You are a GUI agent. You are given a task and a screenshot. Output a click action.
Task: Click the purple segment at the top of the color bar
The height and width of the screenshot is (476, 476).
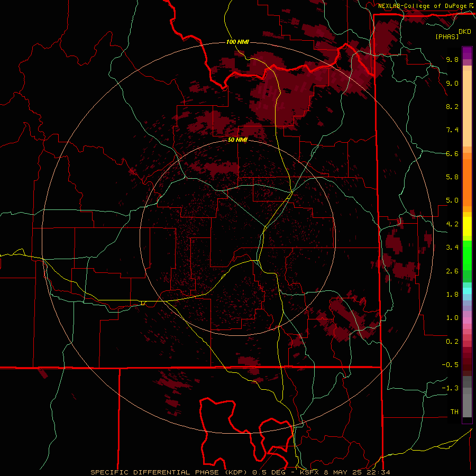point(467,53)
